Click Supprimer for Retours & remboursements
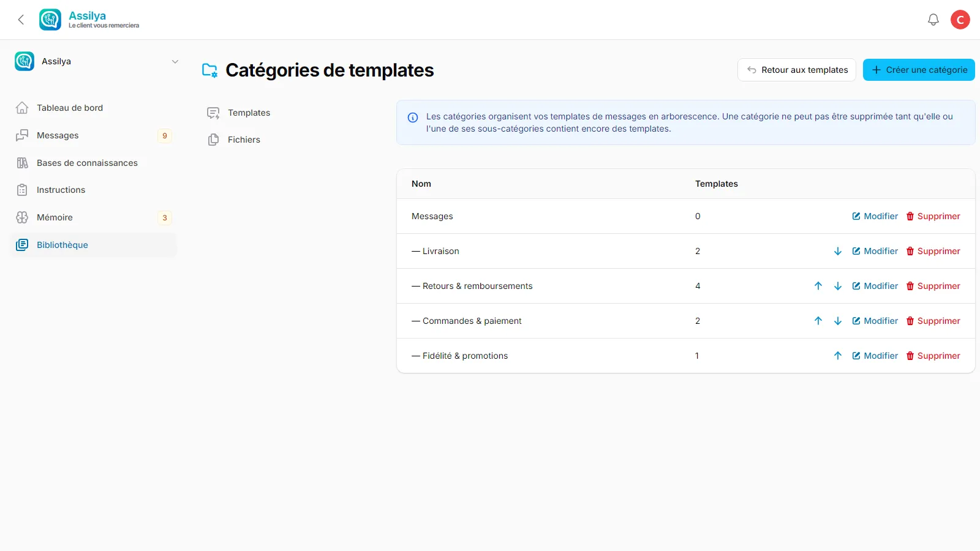This screenshot has width=980, height=551. tap(933, 286)
